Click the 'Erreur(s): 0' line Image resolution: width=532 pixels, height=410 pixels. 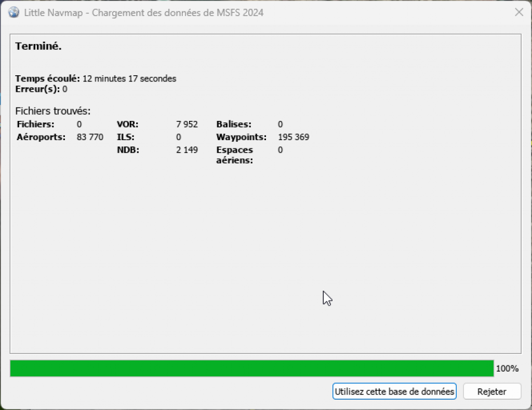pos(41,89)
